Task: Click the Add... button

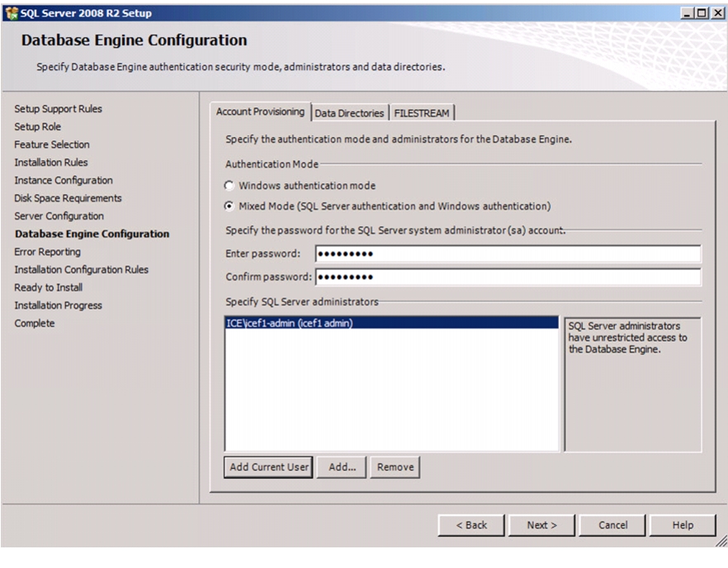Action: pyautogui.click(x=342, y=467)
